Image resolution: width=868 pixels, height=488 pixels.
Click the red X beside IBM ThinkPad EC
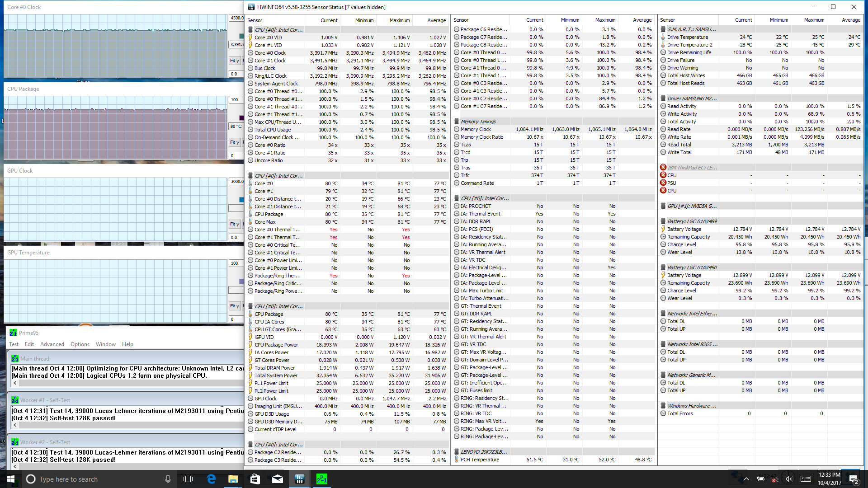click(663, 168)
